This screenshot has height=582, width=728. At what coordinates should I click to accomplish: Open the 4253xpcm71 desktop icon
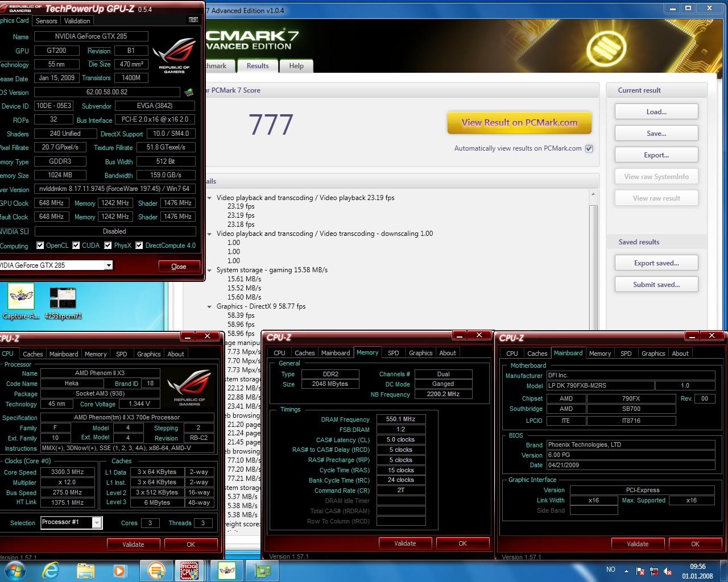(63, 303)
